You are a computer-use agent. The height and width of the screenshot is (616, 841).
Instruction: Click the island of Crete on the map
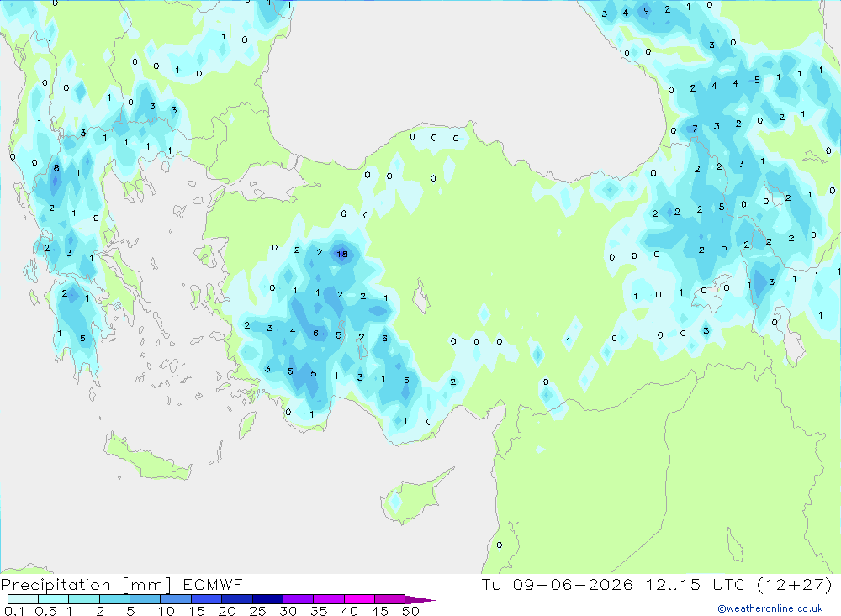click(147, 458)
